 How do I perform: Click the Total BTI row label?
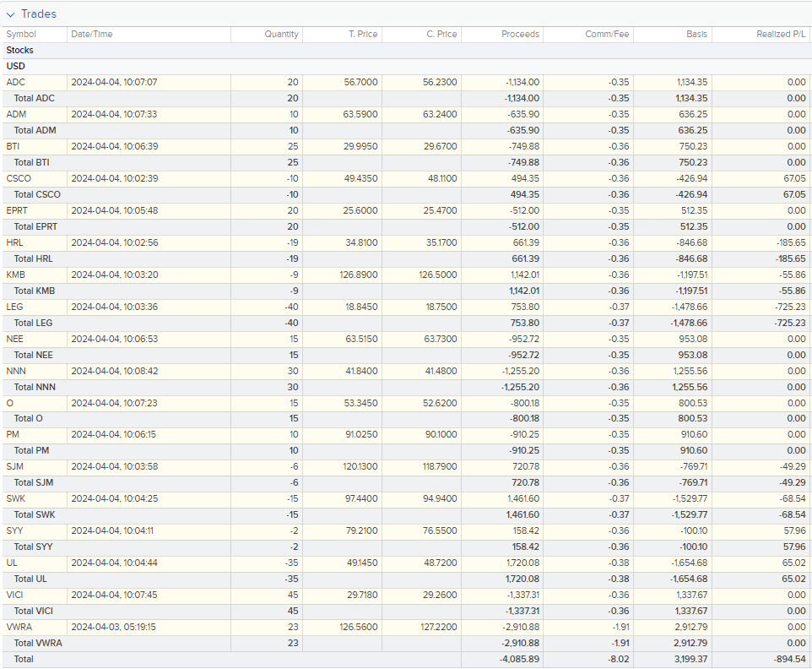click(31, 163)
